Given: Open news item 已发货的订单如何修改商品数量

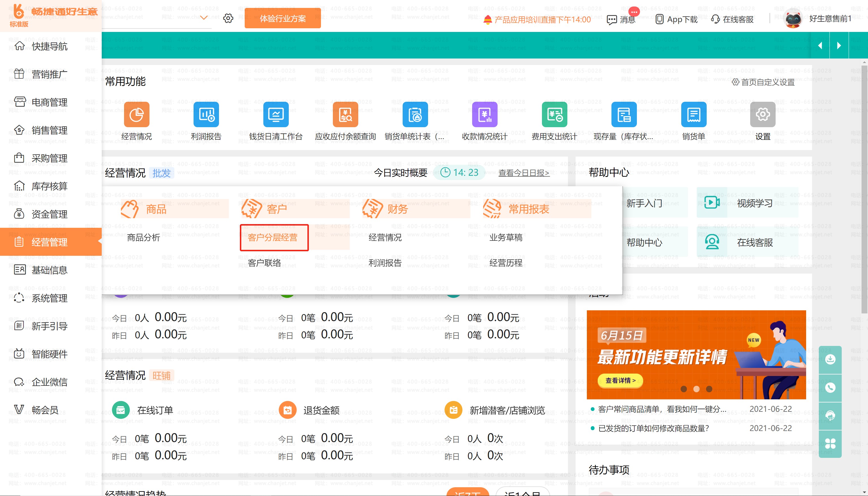Looking at the screenshot, I should click(x=654, y=428).
